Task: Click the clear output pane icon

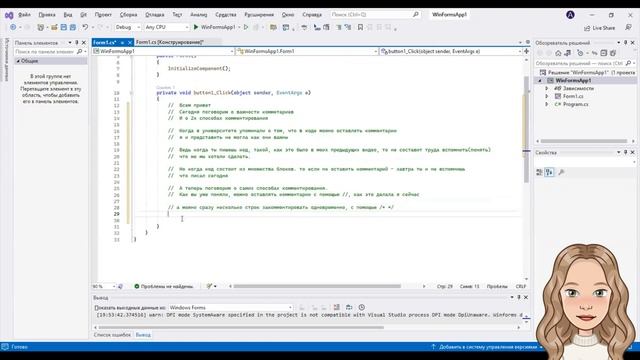Action: pos(336,307)
